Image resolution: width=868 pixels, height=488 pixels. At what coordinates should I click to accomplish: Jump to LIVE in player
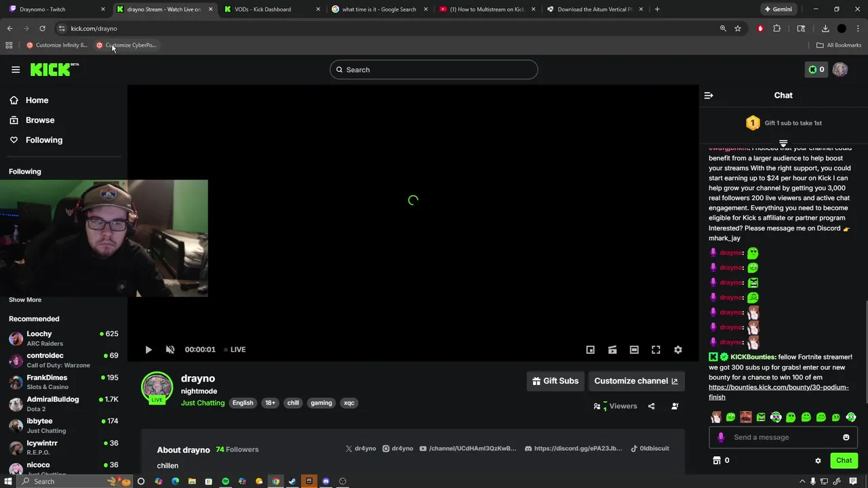pos(235,350)
